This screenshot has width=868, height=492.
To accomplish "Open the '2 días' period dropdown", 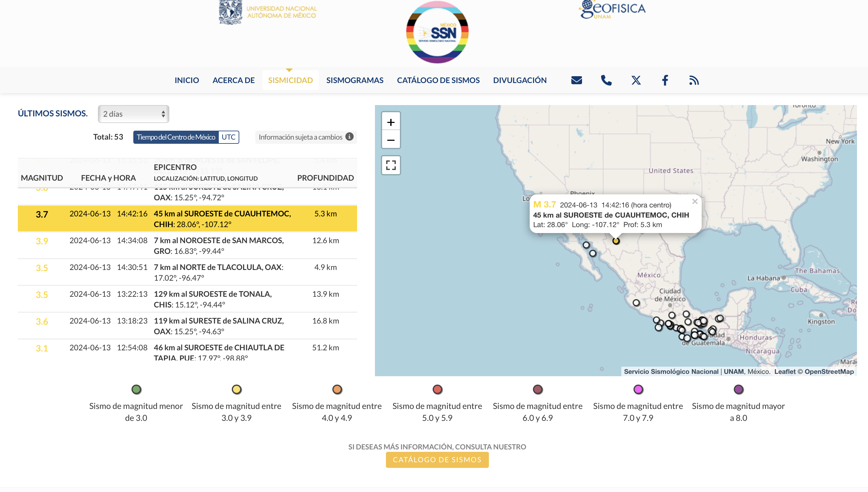I will click(x=133, y=114).
